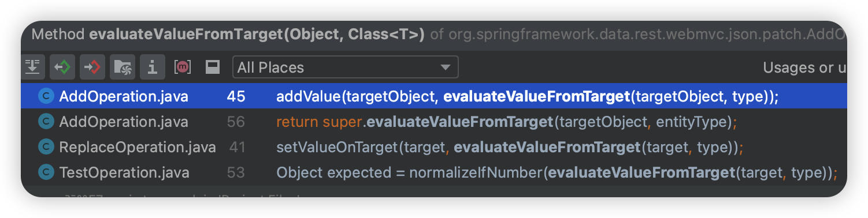The width and height of the screenshot is (868, 218).
Task: Click the scope folder settings icon
Action: point(123,67)
